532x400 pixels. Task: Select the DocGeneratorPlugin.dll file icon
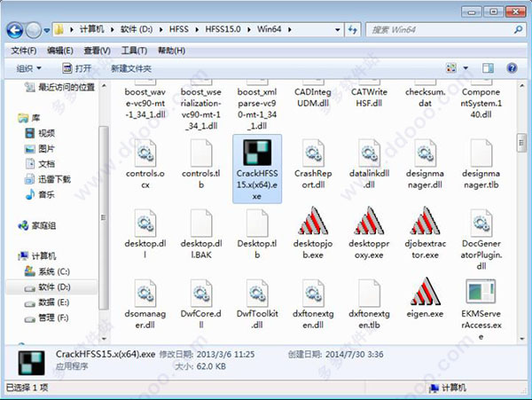[481, 223]
